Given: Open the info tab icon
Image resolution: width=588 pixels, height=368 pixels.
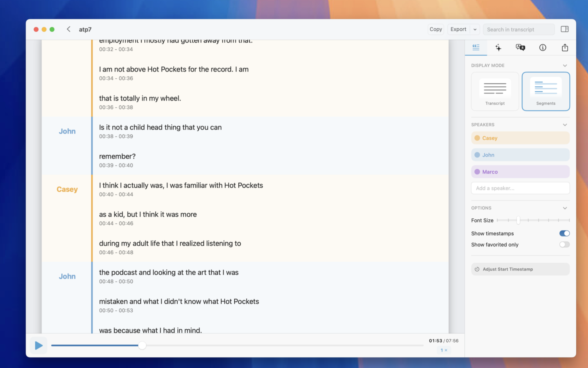Looking at the screenshot, I should pyautogui.click(x=542, y=47).
